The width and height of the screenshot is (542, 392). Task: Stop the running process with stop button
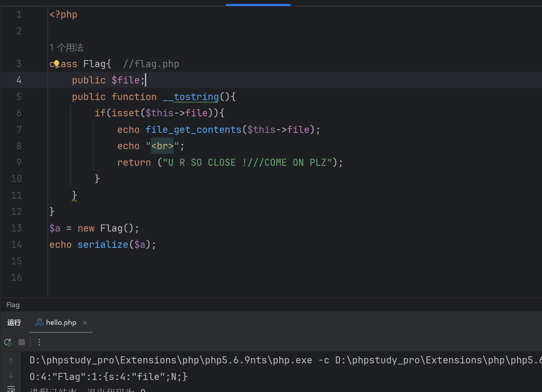22,342
